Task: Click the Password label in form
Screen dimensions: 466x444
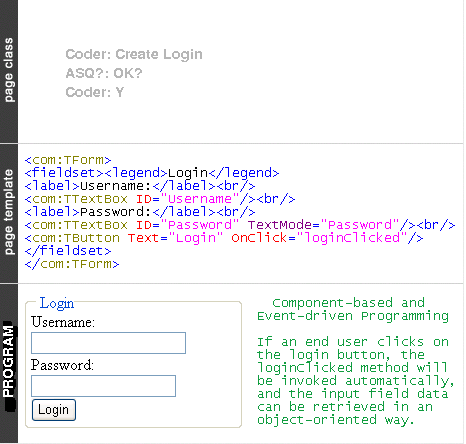Action: click(x=62, y=365)
